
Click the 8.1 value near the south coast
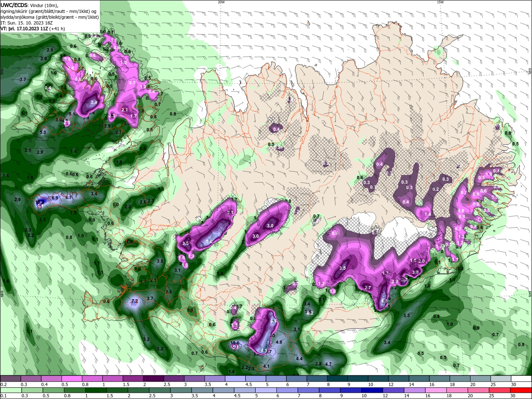point(264,351)
